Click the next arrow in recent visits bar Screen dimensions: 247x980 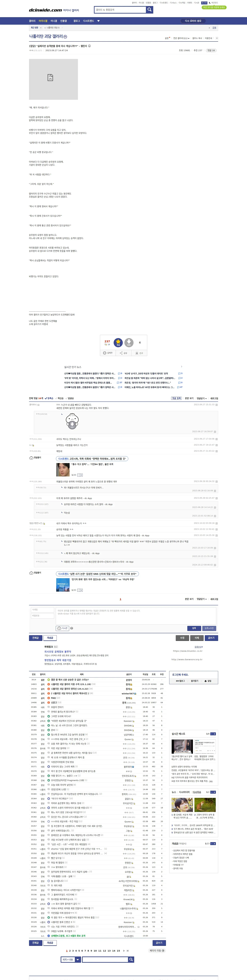[209, 28]
